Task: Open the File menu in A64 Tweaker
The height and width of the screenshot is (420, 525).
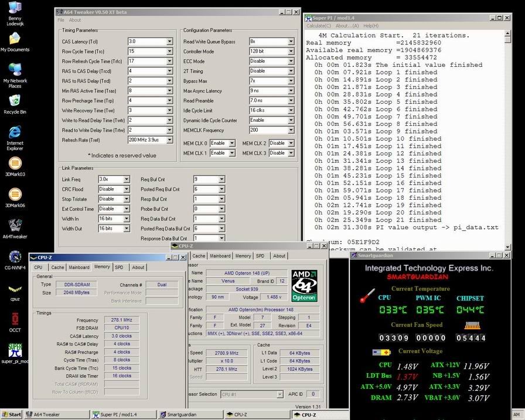Action: click(61, 20)
